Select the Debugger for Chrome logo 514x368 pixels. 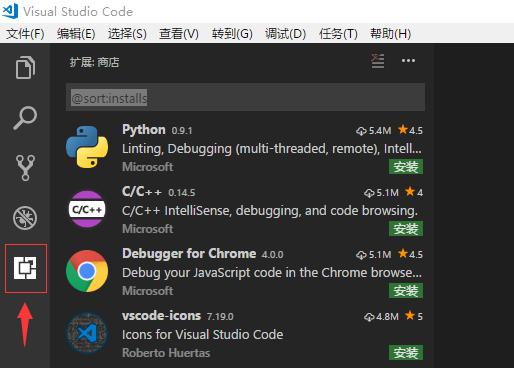[87, 271]
